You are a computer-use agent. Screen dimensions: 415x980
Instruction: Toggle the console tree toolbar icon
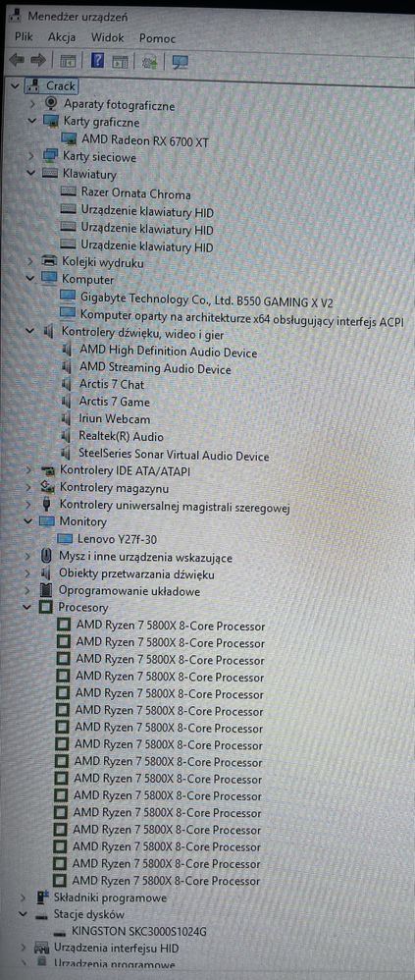(68, 61)
